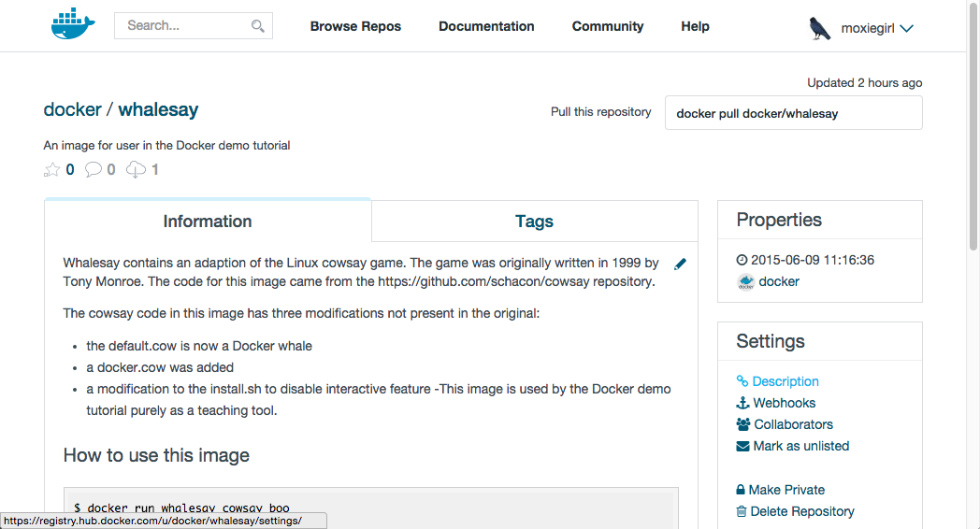Viewport: 980px width, 529px height.
Task: Switch to the Tags tab
Action: (534, 222)
